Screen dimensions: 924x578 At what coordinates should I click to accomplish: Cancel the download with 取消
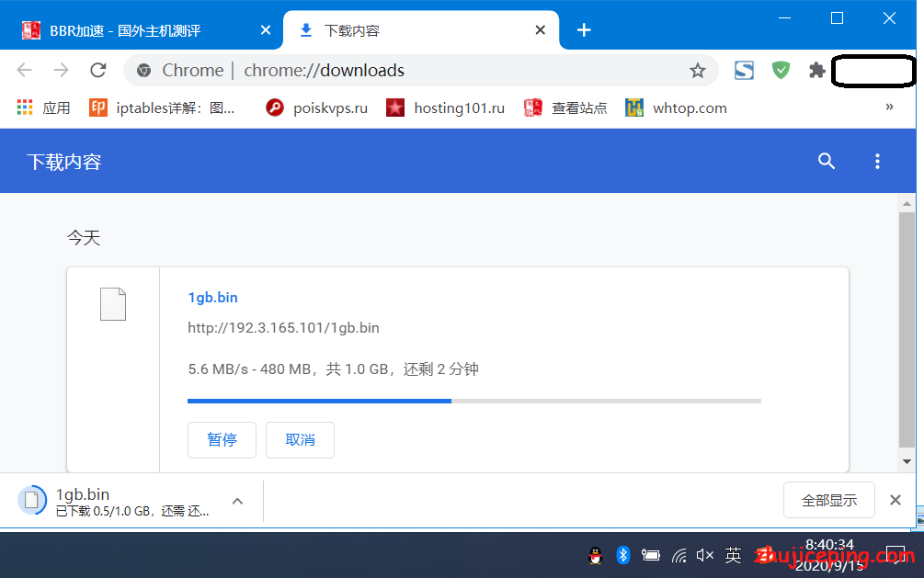coord(300,439)
